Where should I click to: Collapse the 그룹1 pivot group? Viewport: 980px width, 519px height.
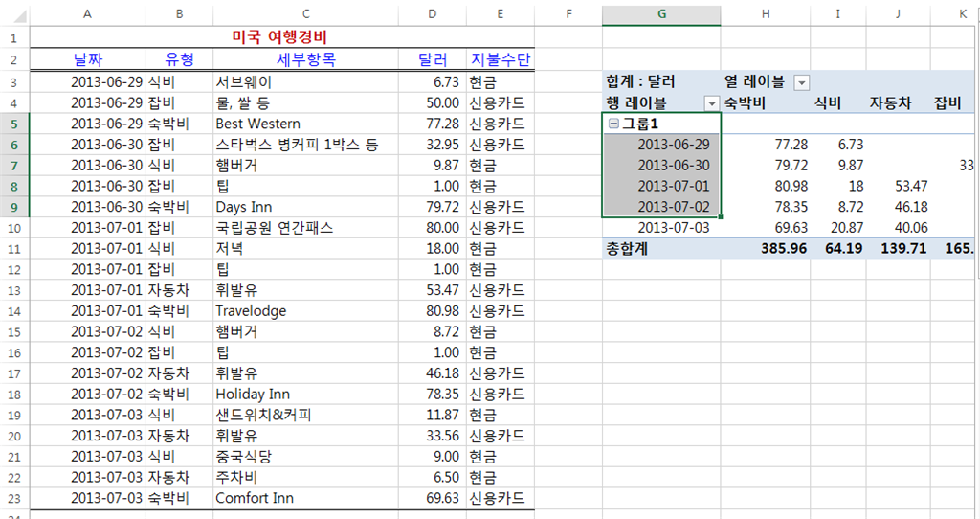[613, 124]
